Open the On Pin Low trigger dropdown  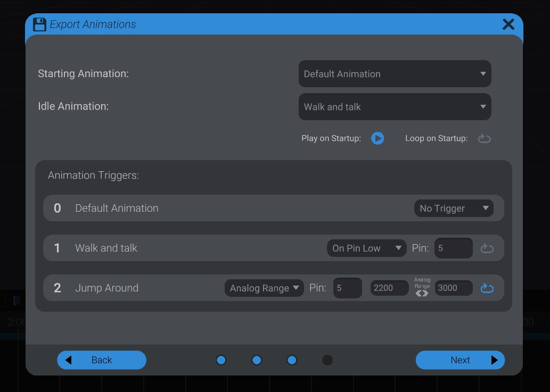pyautogui.click(x=366, y=248)
